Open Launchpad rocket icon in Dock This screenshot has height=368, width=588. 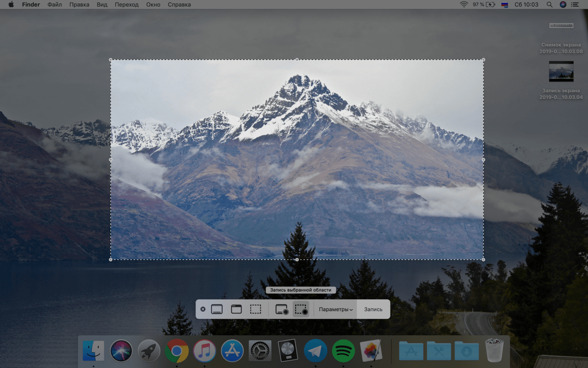(149, 351)
